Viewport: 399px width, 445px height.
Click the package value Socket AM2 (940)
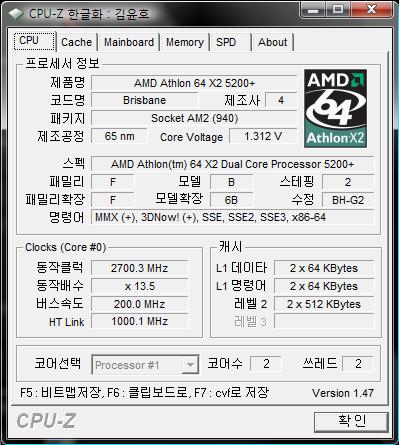point(194,118)
